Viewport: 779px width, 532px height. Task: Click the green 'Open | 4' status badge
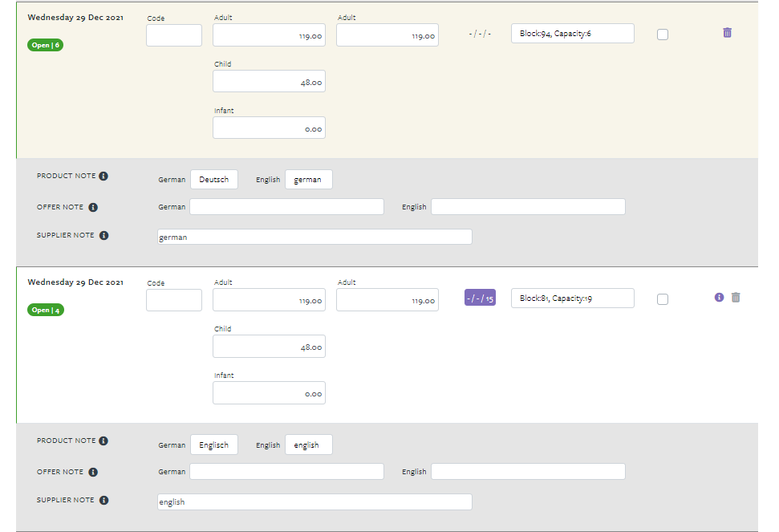(x=45, y=310)
